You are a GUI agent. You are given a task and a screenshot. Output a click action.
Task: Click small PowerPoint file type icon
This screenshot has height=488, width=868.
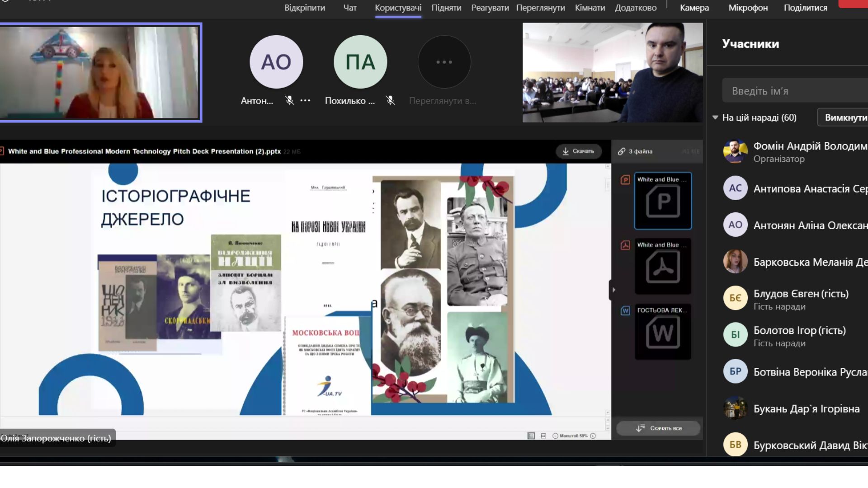point(625,180)
